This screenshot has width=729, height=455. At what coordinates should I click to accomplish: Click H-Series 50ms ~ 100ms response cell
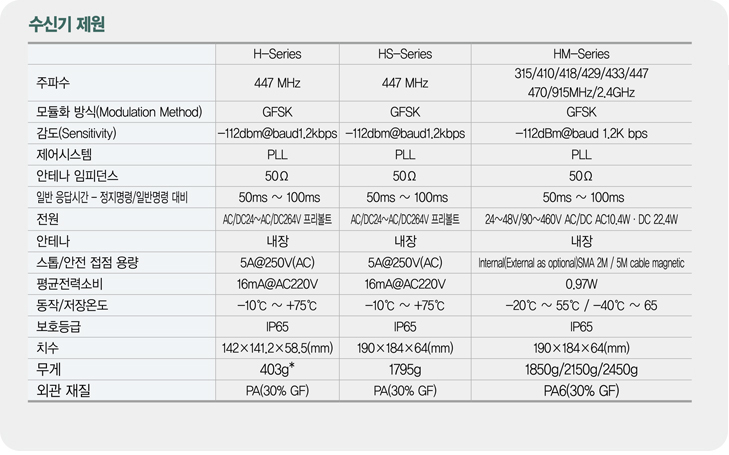(x=279, y=198)
